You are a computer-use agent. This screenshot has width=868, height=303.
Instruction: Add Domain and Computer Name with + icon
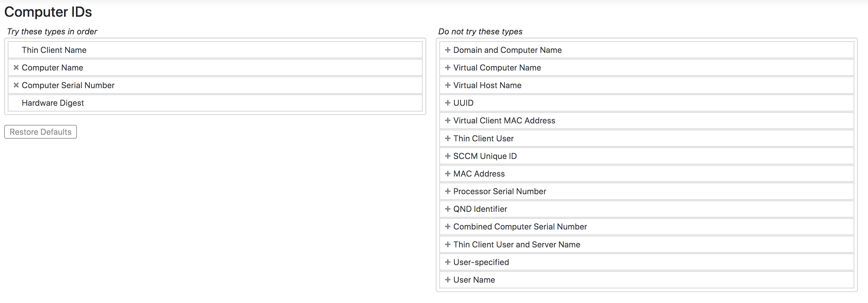coord(447,50)
